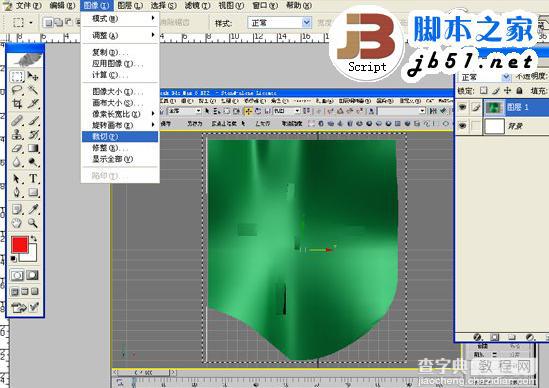The image size is (549, 388).
Task: Switch to Quick Mask mode
Action: (32, 276)
